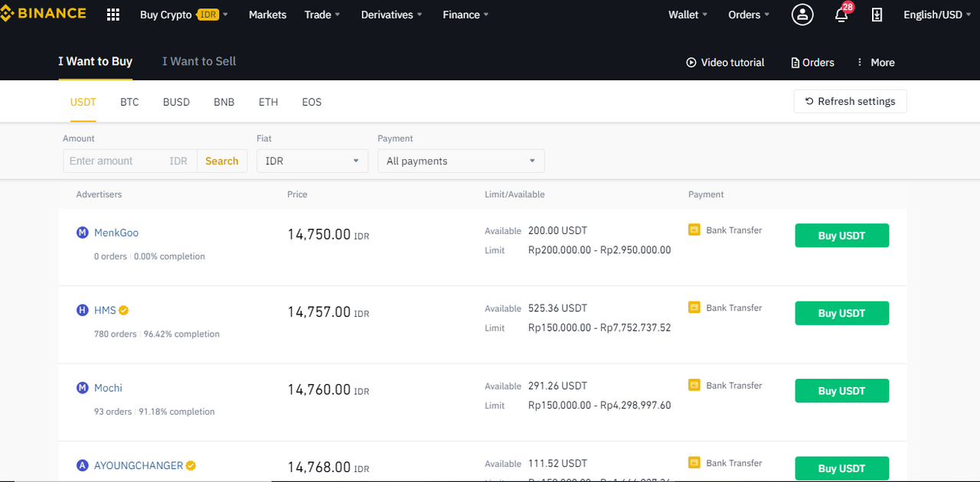
Task: Click the Search amount button
Action: click(222, 161)
